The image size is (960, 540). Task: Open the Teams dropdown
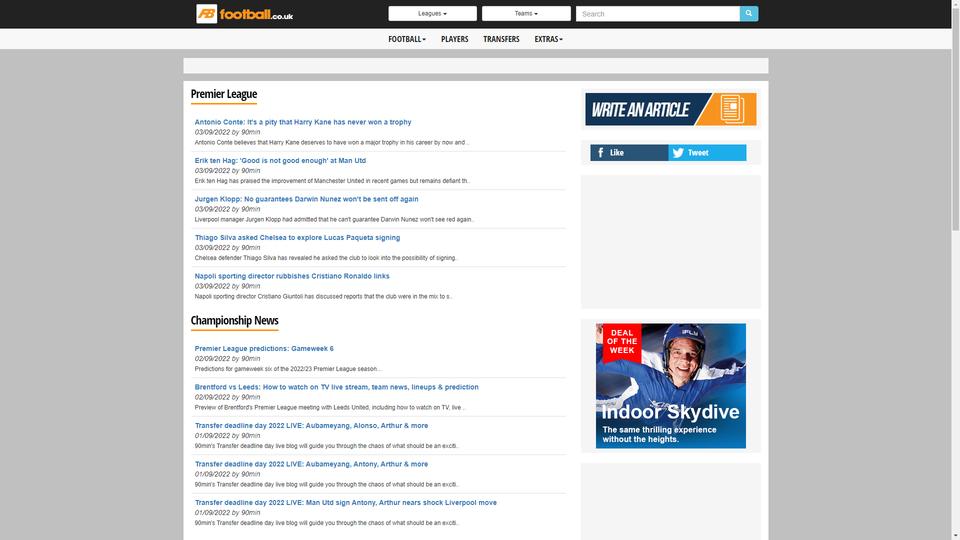pos(526,13)
